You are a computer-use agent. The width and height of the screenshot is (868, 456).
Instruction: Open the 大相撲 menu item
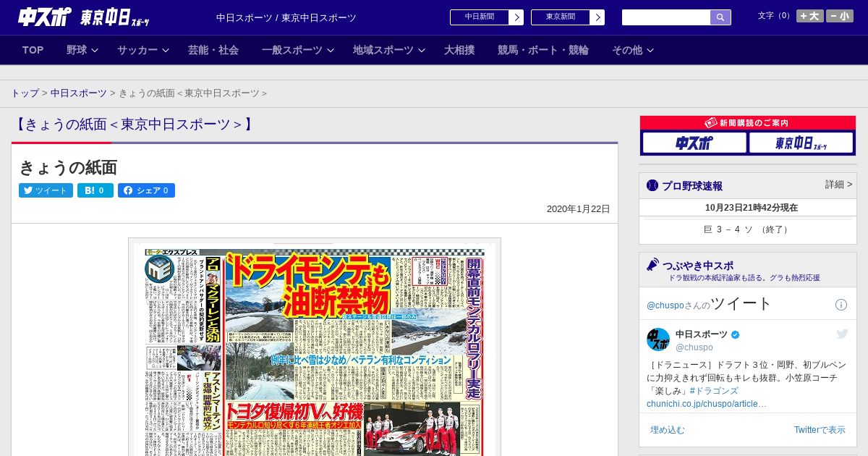click(x=459, y=50)
